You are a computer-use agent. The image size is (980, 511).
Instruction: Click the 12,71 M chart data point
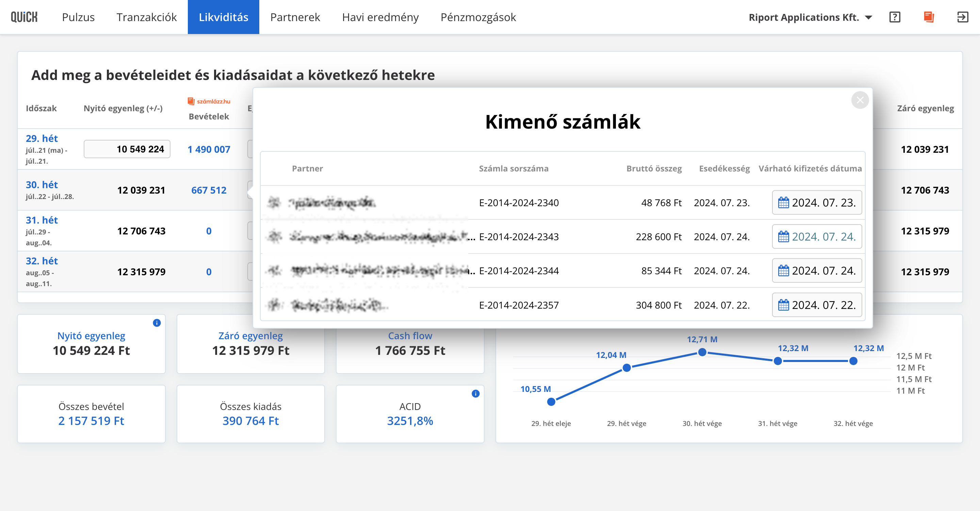pos(702,353)
